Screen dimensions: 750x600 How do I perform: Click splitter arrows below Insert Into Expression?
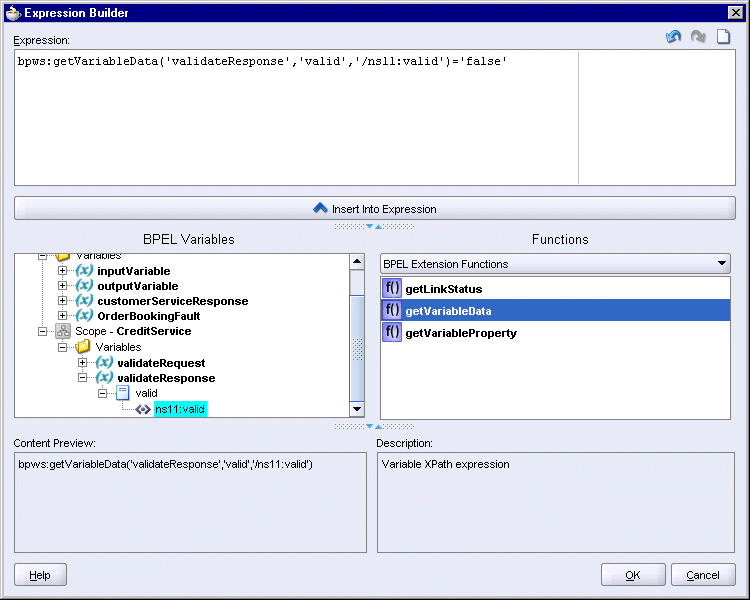[x=374, y=226]
